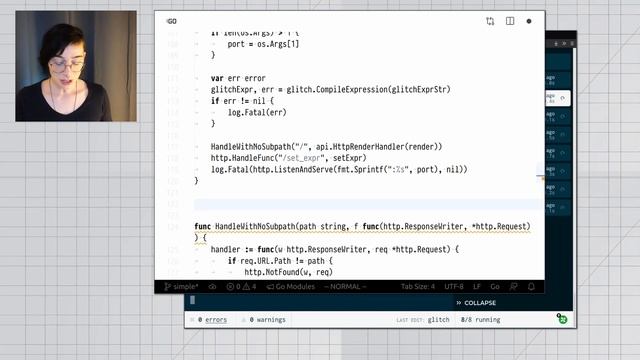Split the editor with the split icon
640x360 pixels.
coord(510,21)
